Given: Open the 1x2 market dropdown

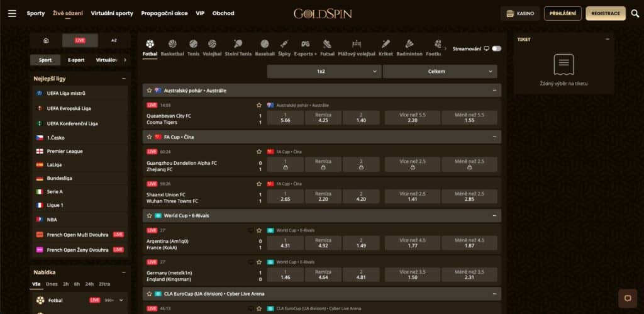Looking at the screenshot, I should point(324,72).
